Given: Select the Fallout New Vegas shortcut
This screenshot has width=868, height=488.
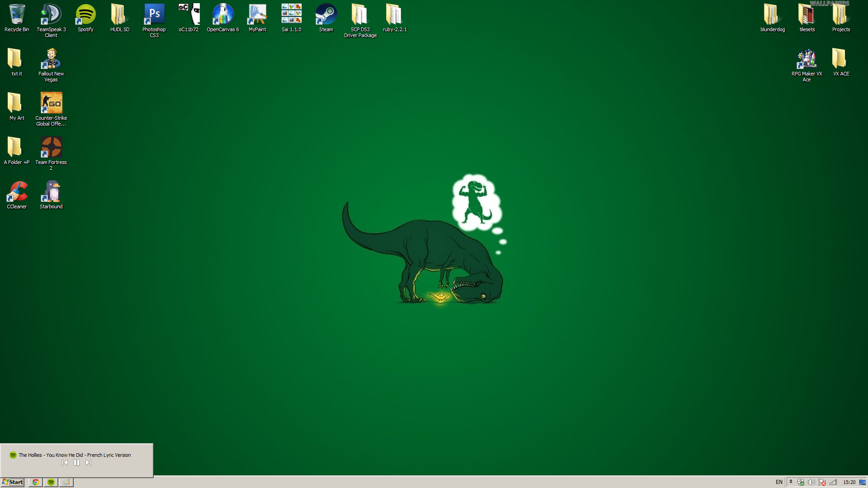Looking at the screenshot, I should point(51,65).
